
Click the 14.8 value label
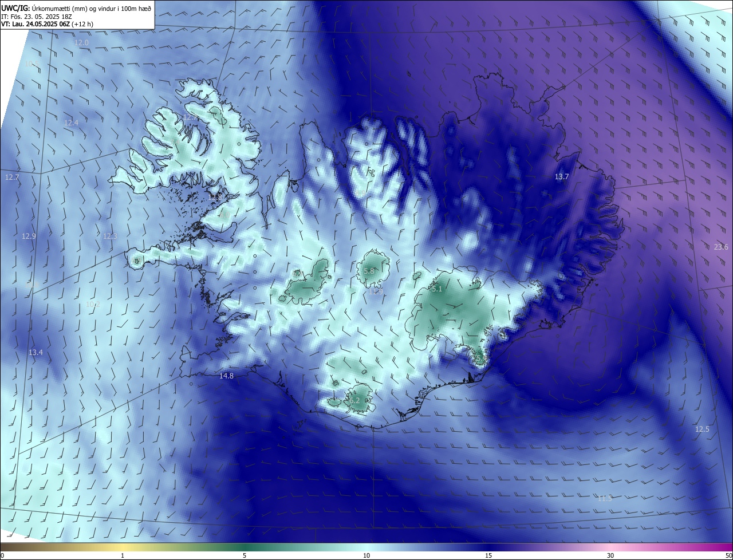pos(226,376)
